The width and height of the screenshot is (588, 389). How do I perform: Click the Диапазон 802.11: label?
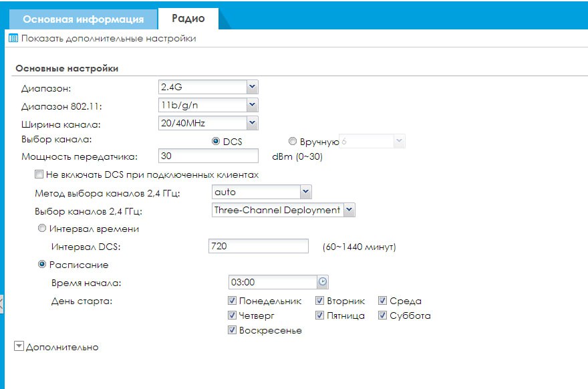61,106
